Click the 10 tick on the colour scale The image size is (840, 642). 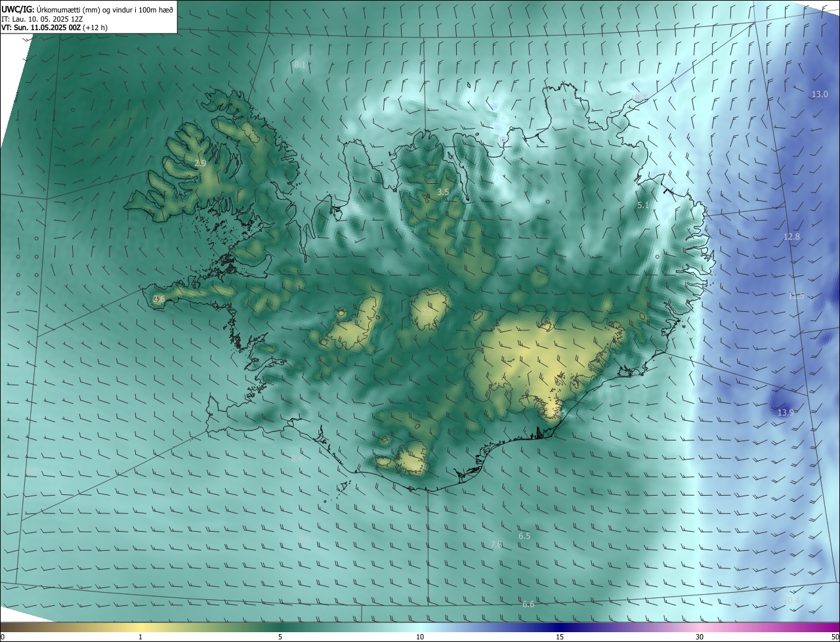420,637
